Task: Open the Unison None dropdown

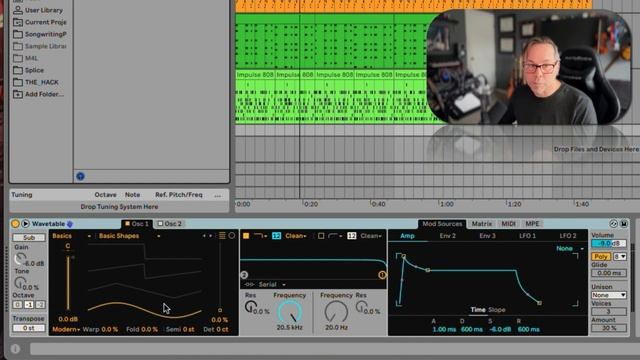Action: [609, 295]
